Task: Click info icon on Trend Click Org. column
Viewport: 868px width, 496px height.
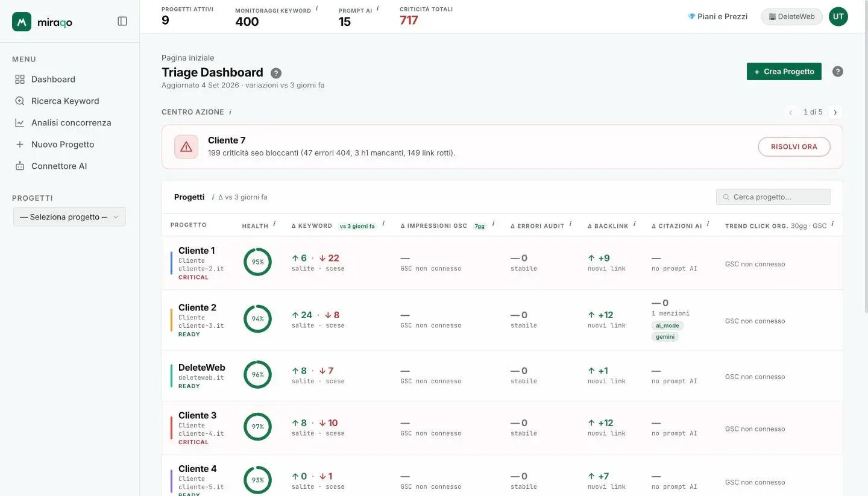Action: point(832,224)
